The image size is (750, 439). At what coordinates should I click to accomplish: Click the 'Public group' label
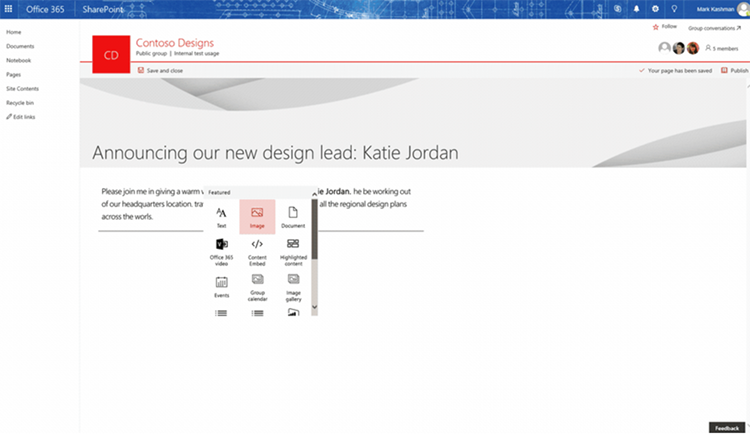[x=151, y=54]
